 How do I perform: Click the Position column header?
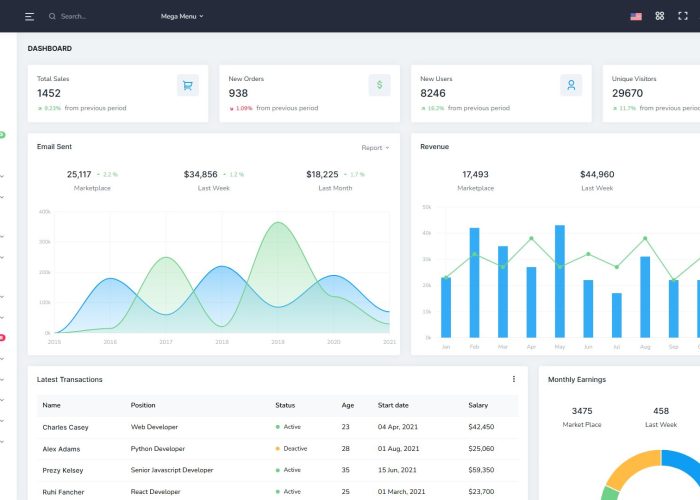click(x=143, y=405)
